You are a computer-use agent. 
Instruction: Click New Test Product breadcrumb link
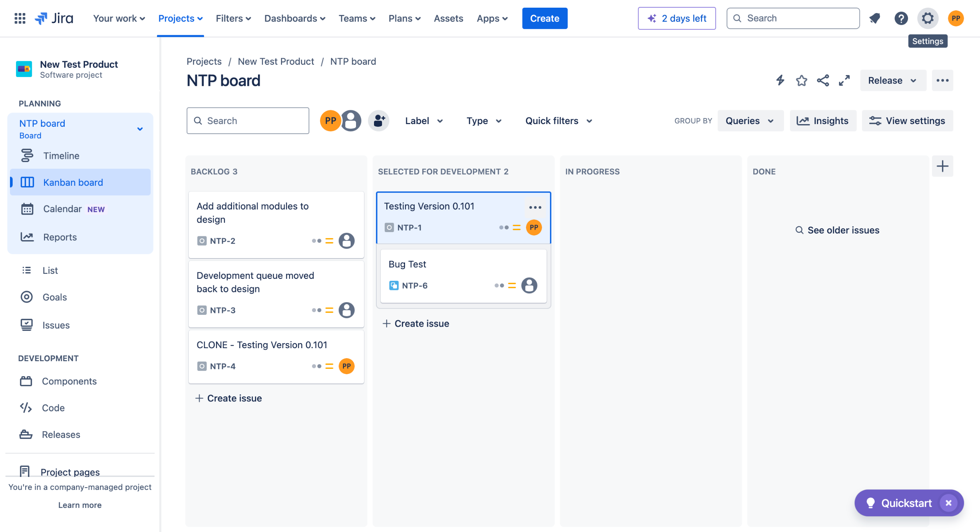pyautogui.click(x=276, y=61)
